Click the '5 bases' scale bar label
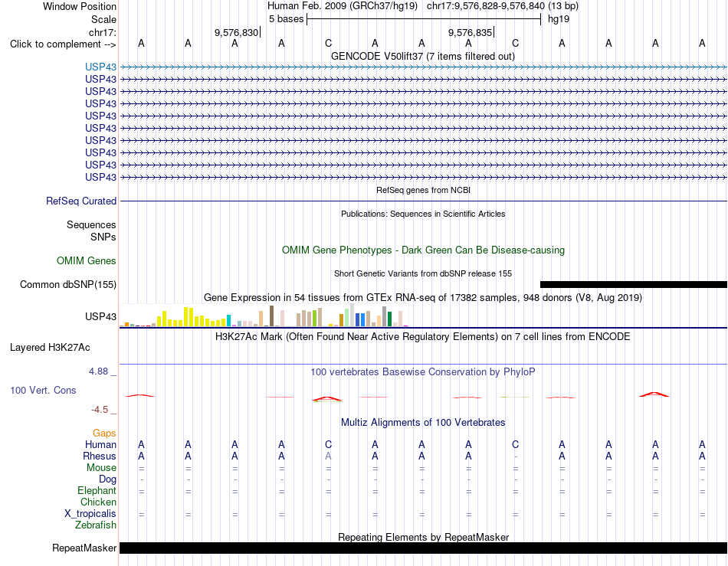This screenshot has height=566, width=728. click(286, 19)
